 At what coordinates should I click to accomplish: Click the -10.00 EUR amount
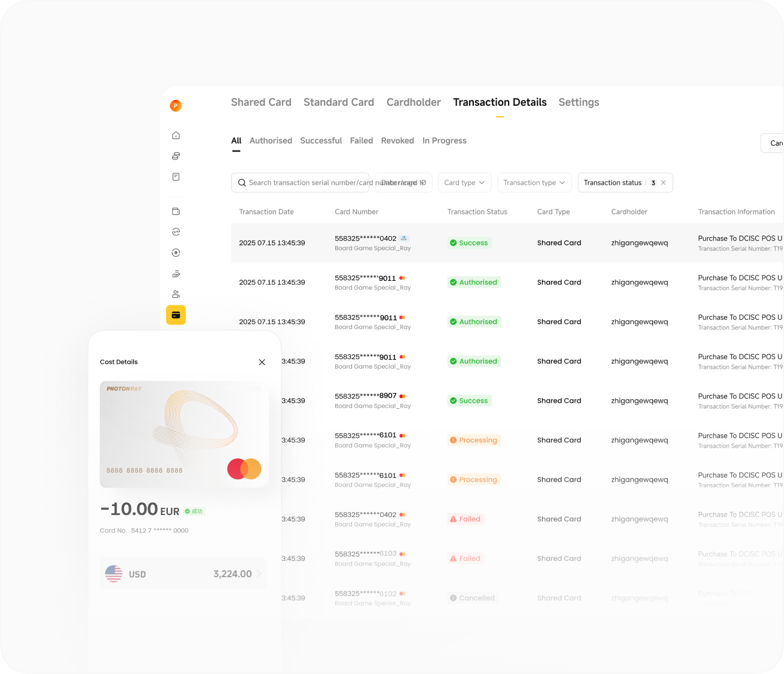click(x=140, y=509)
